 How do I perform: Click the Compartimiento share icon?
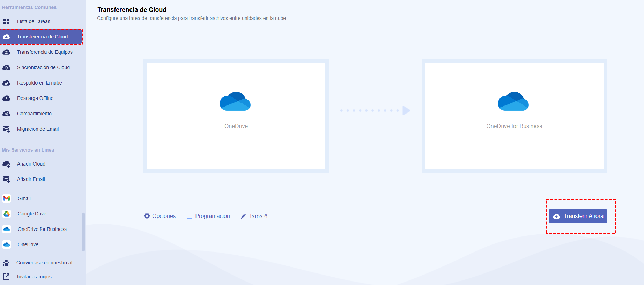(6, 114)
